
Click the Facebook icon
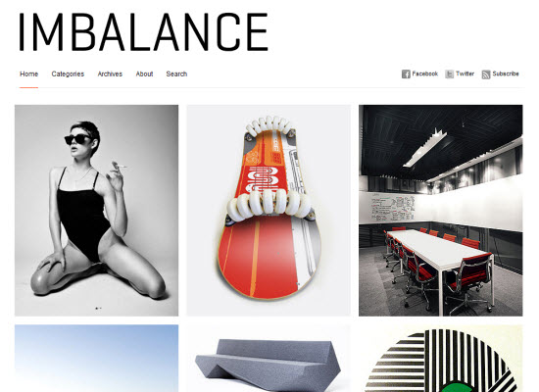coord(406,73)
